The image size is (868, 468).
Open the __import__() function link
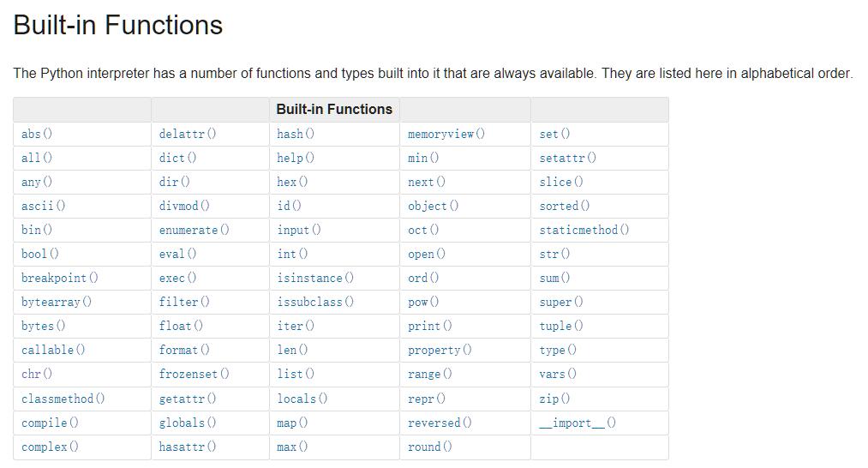[578, 423]
